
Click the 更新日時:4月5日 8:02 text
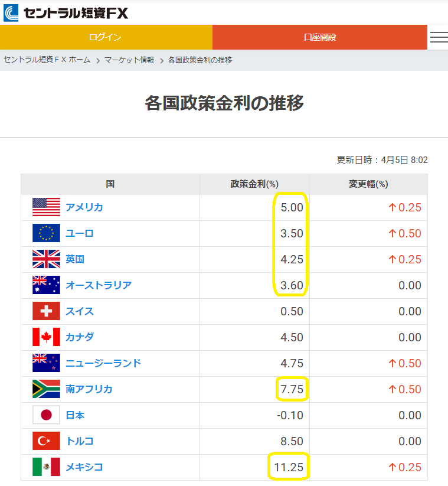[382, 160]
